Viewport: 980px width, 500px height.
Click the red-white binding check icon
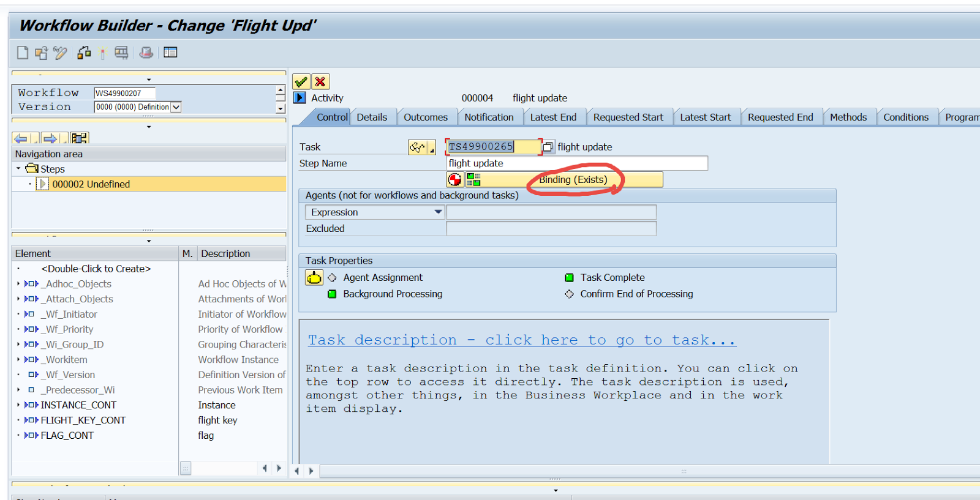(x=454, y=179)
